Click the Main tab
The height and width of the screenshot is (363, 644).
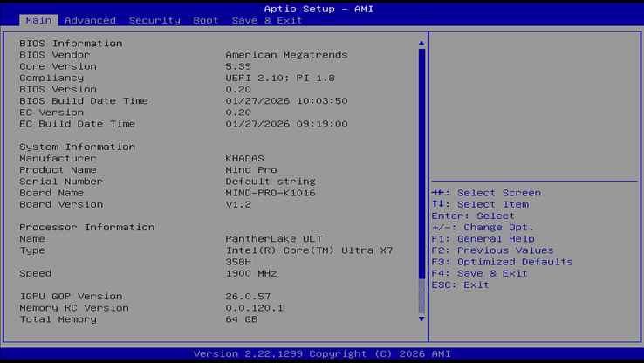coord(38,20)
